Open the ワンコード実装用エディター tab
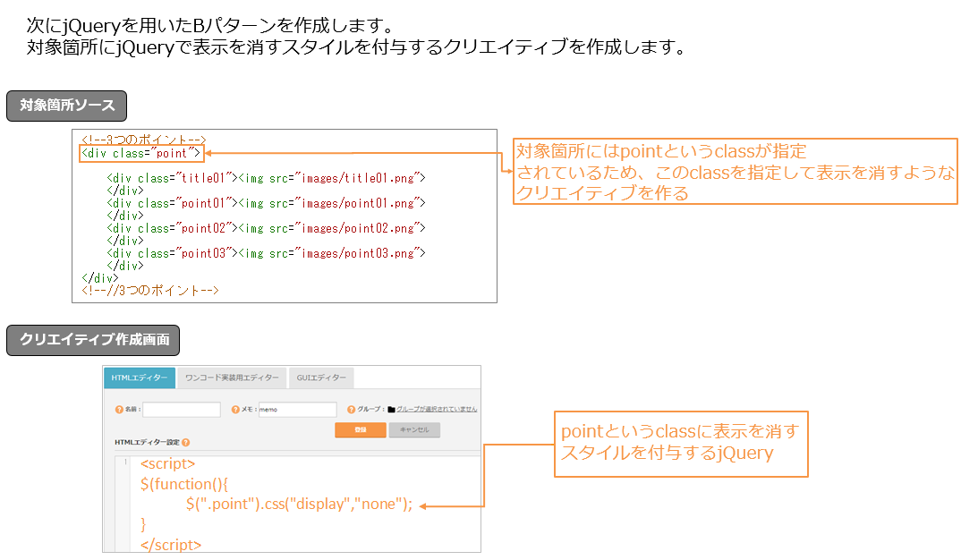This screenshot has width=961, height=560. (x=233, y=378)
